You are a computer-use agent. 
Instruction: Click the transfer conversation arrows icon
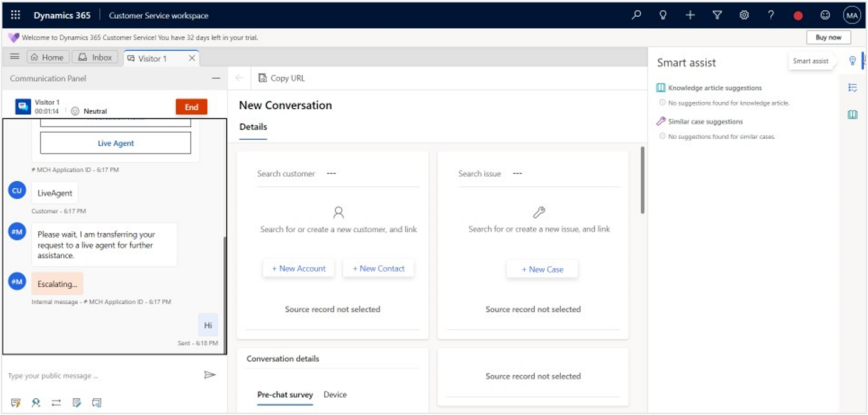pos(56,403)
